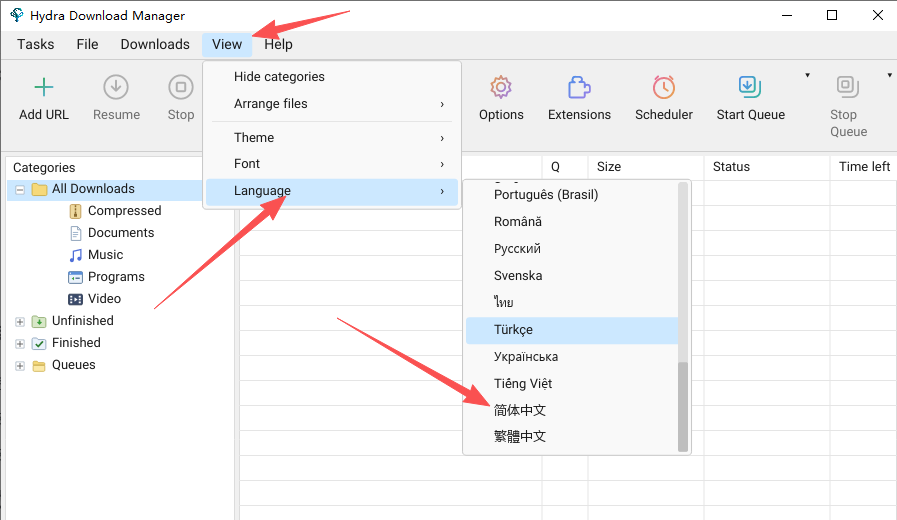Viewport: 897px width, 520px height.
Task: Click the Start Queue icon
Action: 749,87
